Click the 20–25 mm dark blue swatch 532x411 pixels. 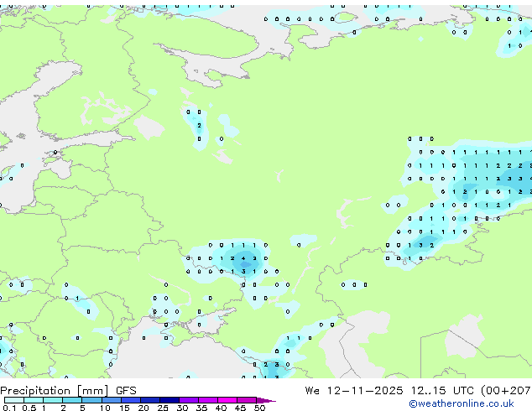(150, 400)
